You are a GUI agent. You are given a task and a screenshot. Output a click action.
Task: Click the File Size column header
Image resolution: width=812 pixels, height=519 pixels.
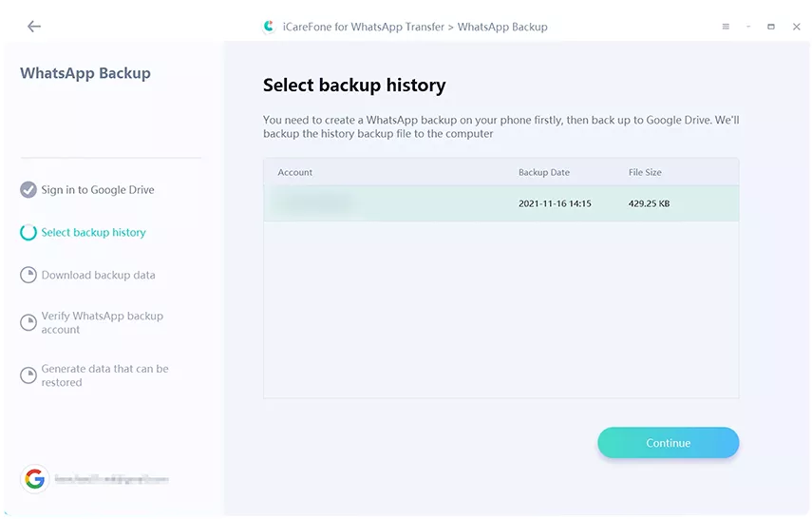pos(645,172)
